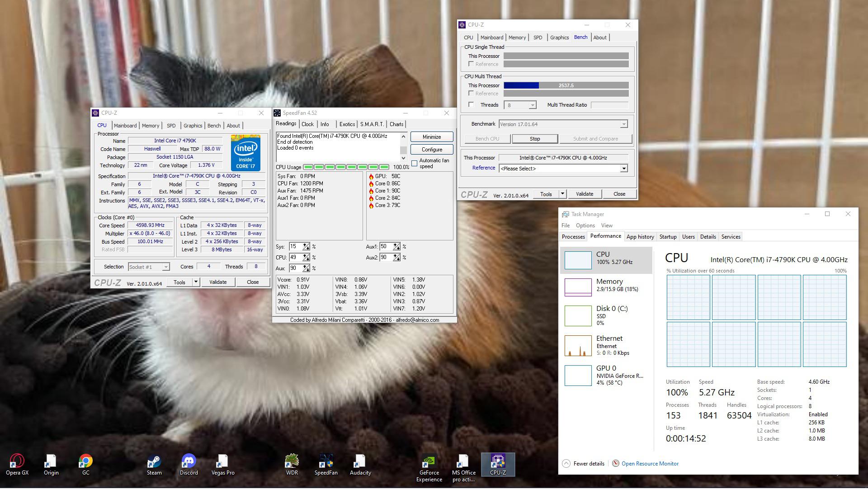Open the Benchmark version dropdown
868x489 pixels.
pos(623,123)
